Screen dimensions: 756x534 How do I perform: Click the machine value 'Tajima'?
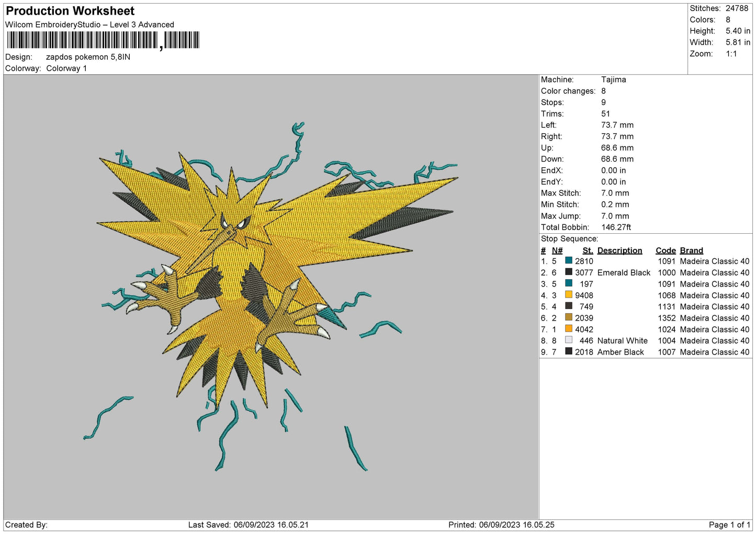tap(613, 79)
